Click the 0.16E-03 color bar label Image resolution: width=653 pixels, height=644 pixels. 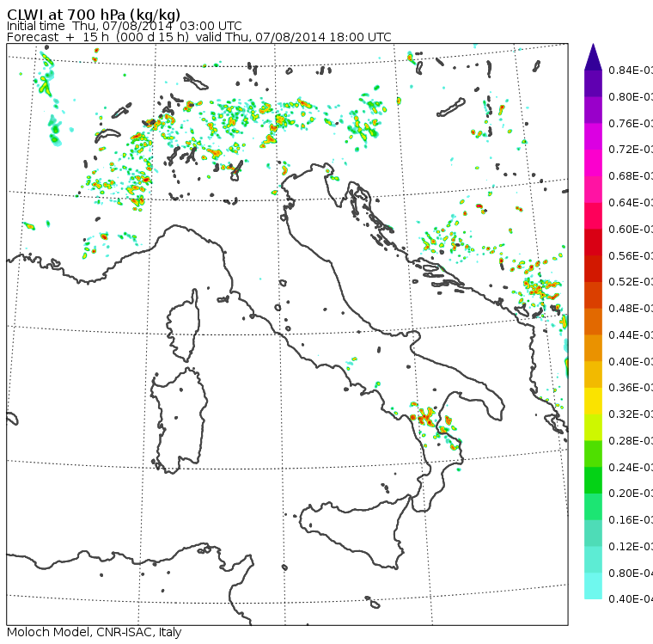tap(631, 520)
